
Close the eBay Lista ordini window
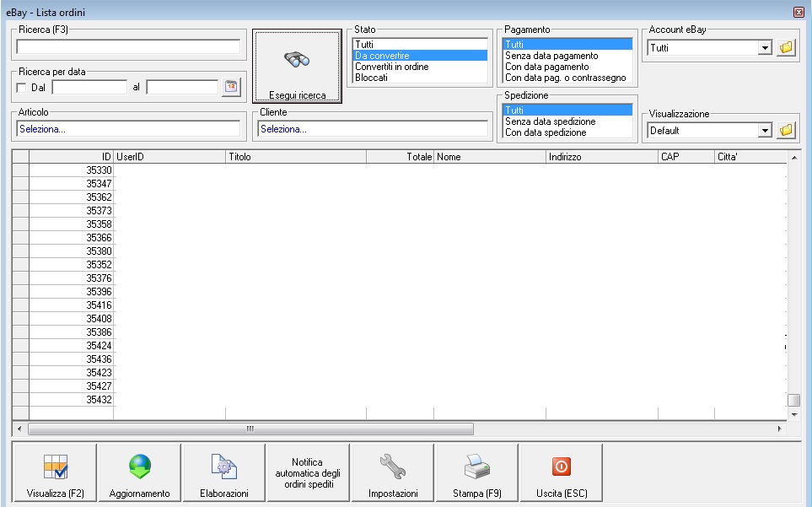[x=799, y=12]
